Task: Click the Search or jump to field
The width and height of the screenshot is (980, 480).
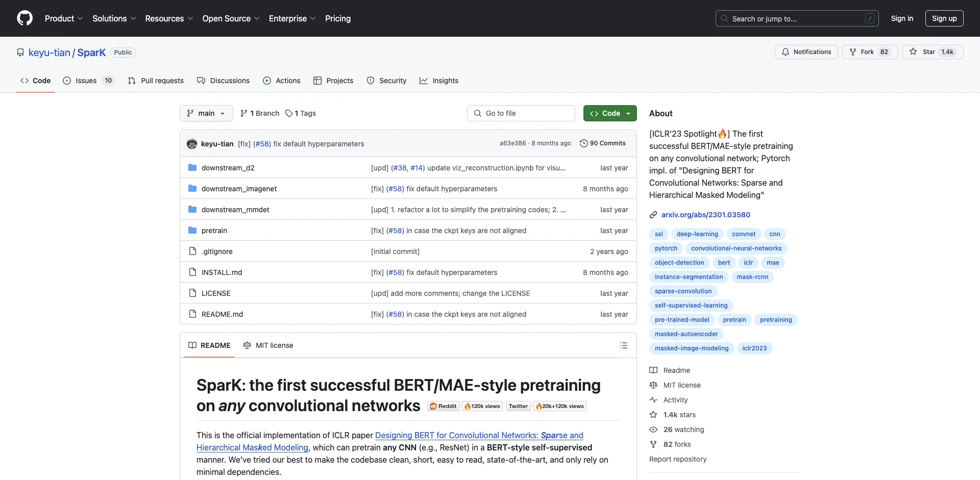Action: point(797,18)
